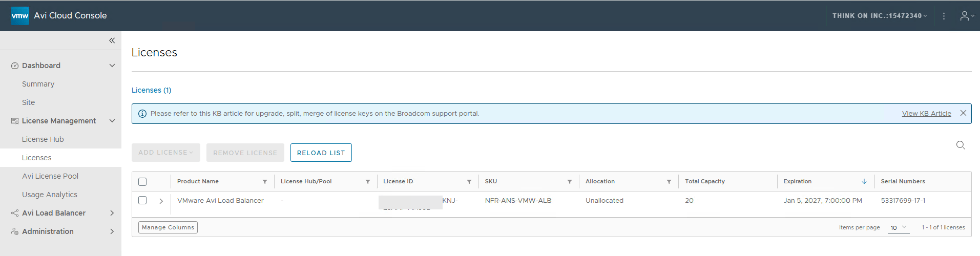980x256 pixels.
Task: Toggle Expiration sort arrow
Action: click(x=864, y=181)
